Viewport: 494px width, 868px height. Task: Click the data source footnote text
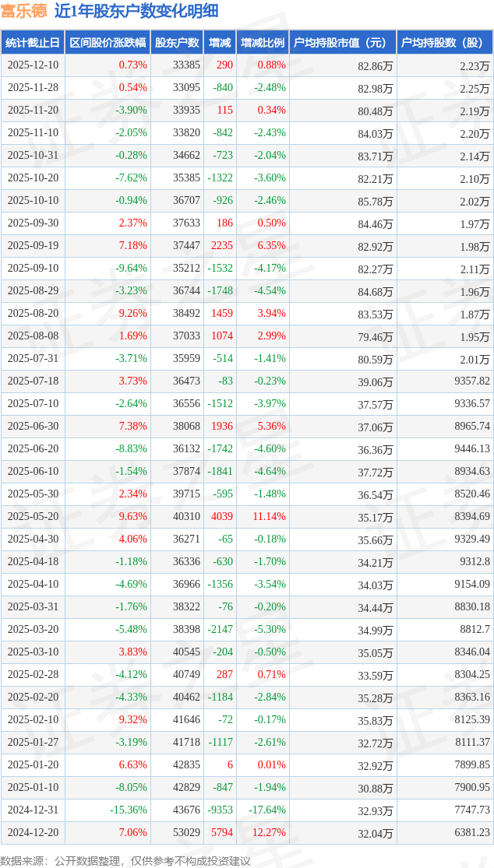pyautogui.click(x=125, y=860)
